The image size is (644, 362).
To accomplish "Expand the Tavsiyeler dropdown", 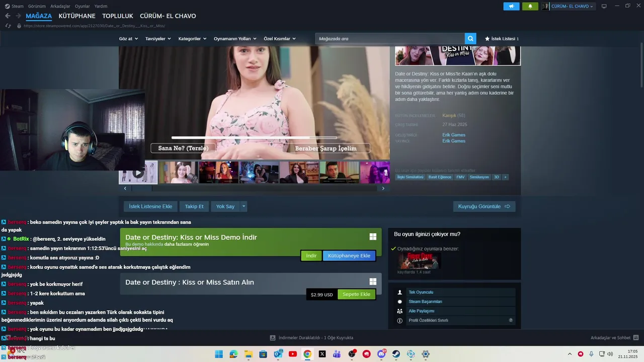I will point(158,39).
